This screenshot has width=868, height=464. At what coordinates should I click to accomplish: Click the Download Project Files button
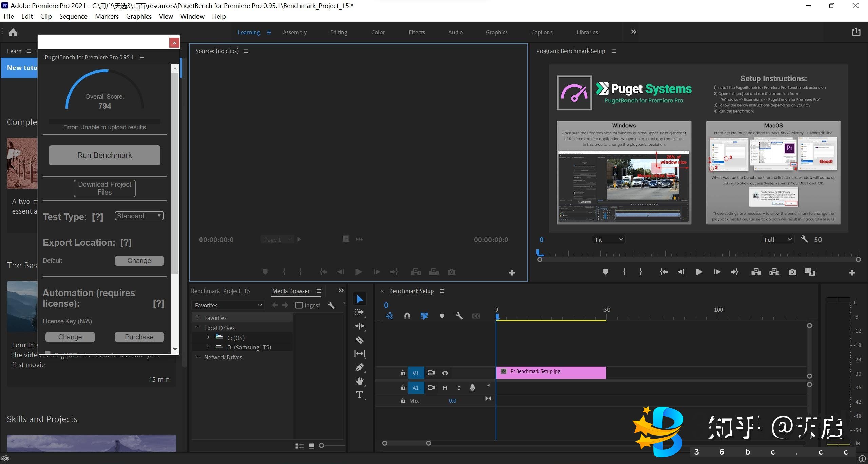[104, 188]
